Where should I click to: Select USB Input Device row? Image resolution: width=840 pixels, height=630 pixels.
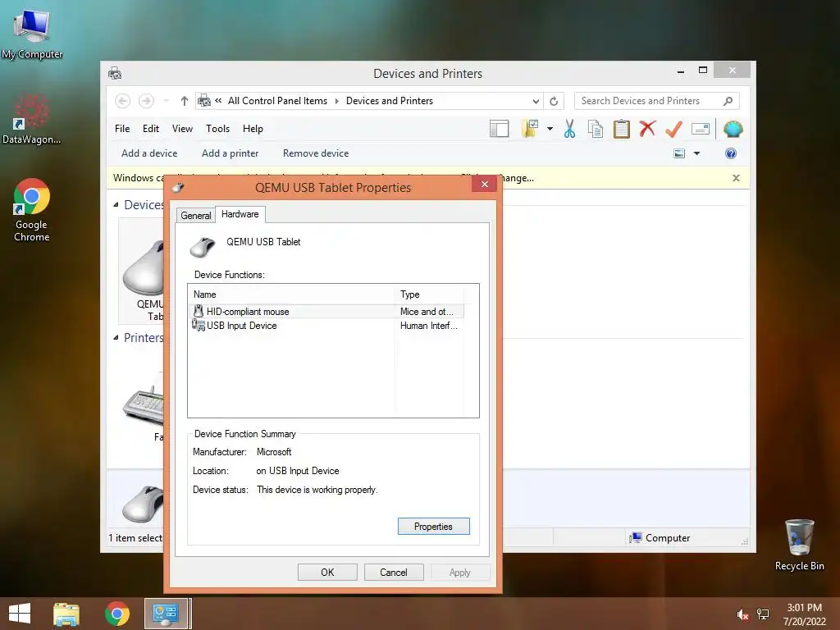click(326, 325)
